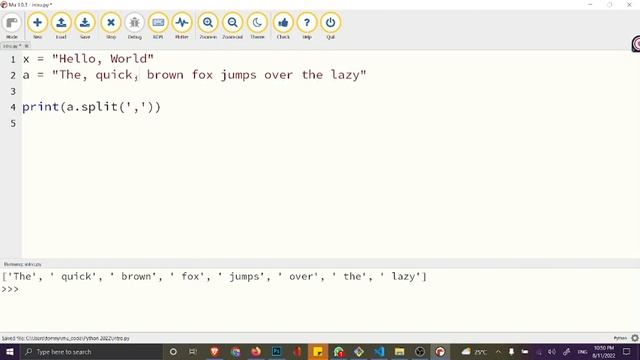Viewport: 640px width, 360px height.
Task: Zoom out the editor text
Action: (232, 26)
